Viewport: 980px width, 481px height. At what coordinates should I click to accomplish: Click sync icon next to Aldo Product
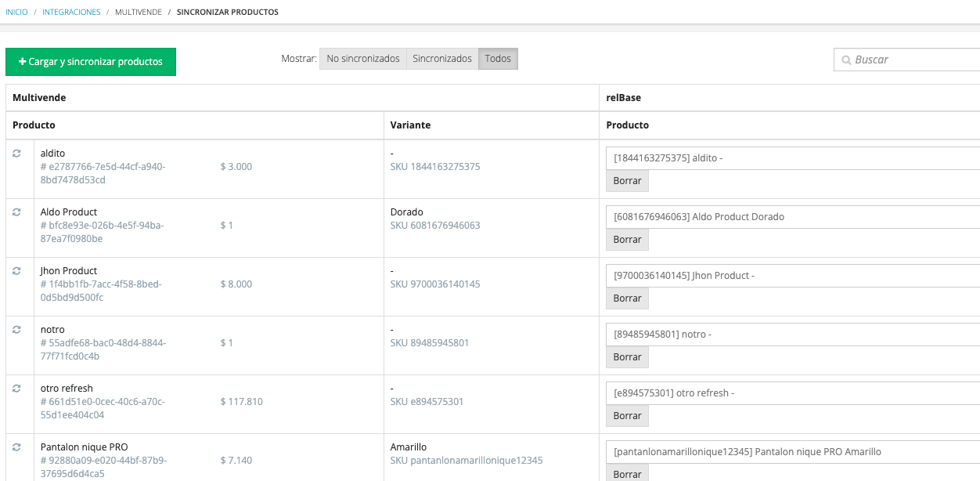tap(16, 212)
